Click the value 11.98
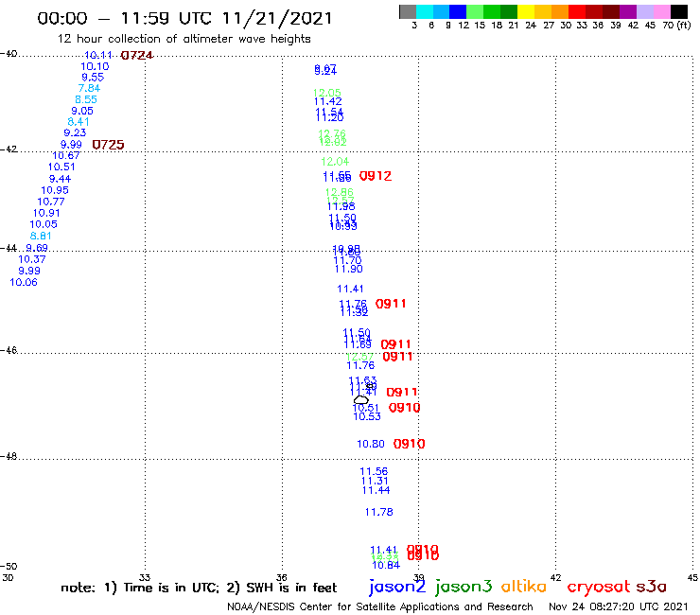 [341, 206]
